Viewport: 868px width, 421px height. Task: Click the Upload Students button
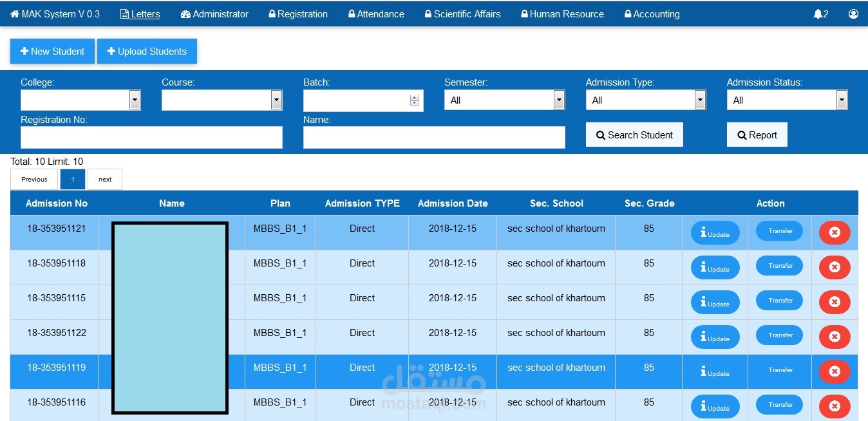coord(147,51)
